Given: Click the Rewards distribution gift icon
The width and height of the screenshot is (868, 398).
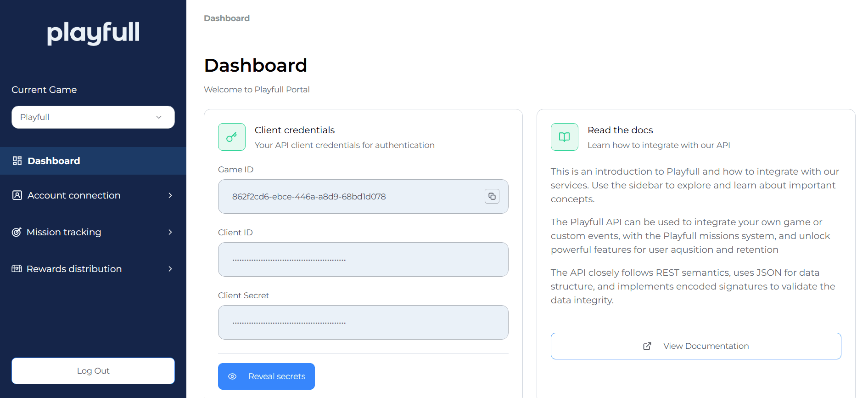Looking at the screenshot, I should 17,269.
